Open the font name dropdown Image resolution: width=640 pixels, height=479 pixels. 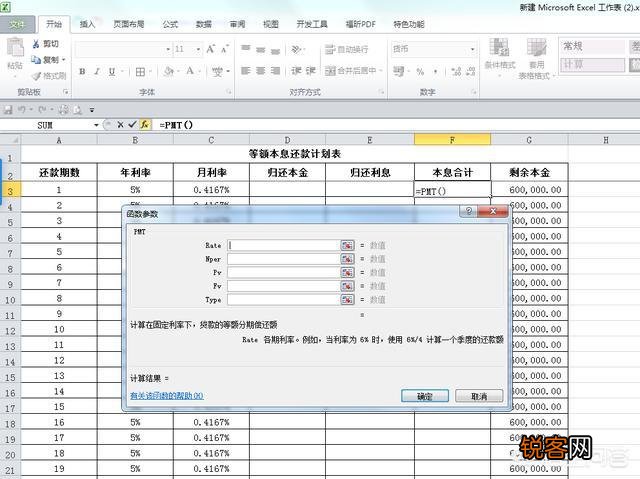[x=168, y=49]
